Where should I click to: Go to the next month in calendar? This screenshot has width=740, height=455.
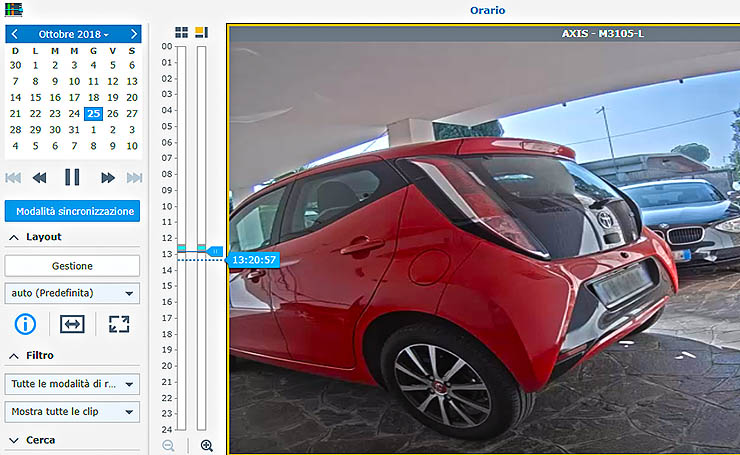pyautogui.click(x=133, y=34)
